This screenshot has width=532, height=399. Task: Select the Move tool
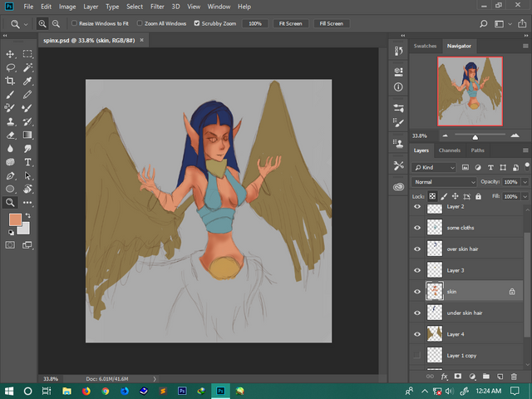tap(10, 54)
